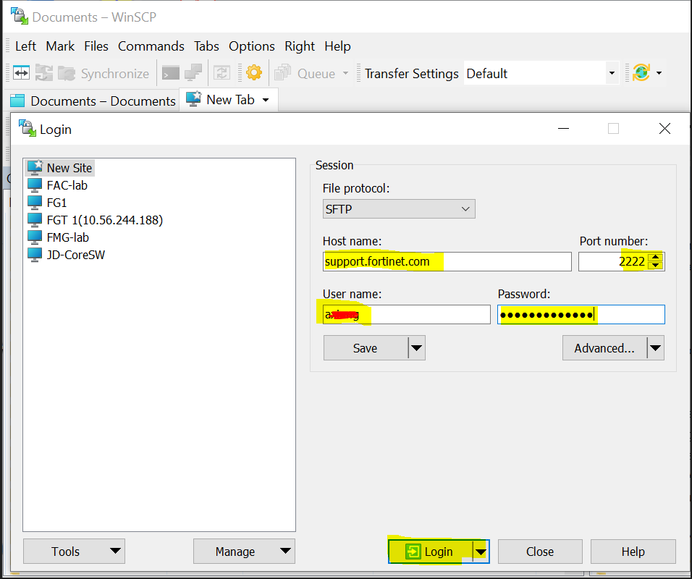Open the Transfer Settings Default dropdown
Image resolution: width=692 pixels, height=579 pixels.
point(541,73)
